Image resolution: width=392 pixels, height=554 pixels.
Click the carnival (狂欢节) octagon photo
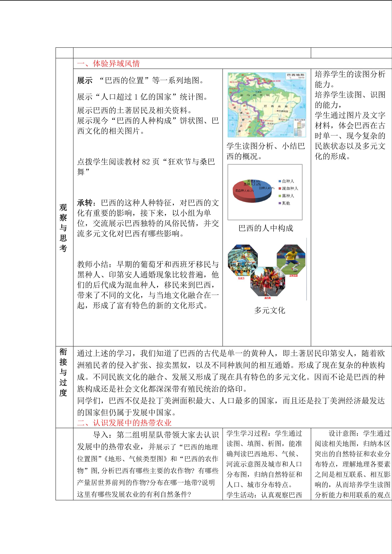243,260
